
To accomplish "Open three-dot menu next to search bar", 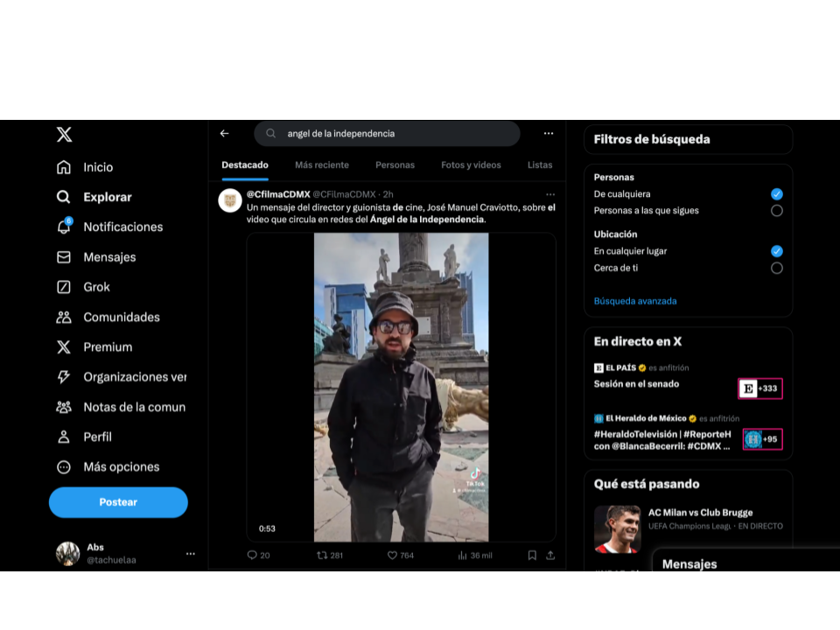I will pyautogui.click(x=549, y=134).
